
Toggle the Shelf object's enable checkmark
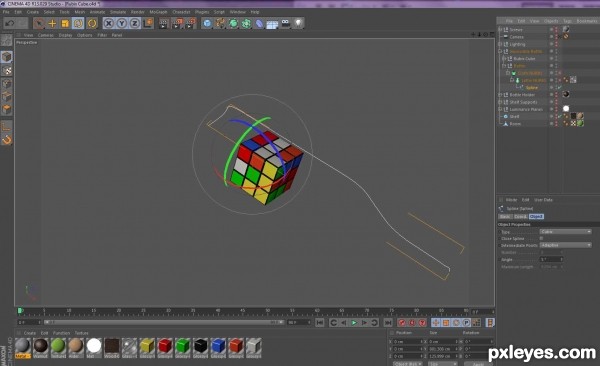click(560, 116)
